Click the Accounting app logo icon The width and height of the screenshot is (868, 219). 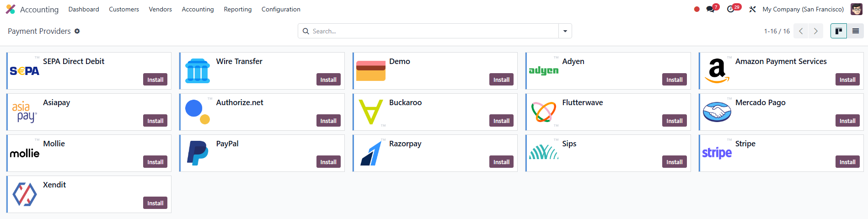(11, 9)
